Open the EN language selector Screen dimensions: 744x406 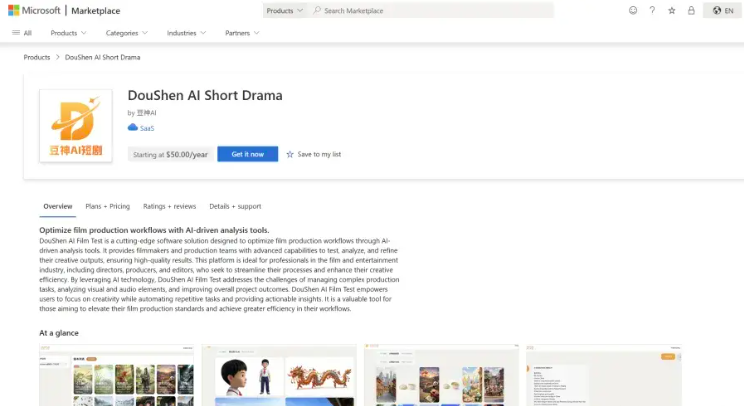tap(723, 10)
